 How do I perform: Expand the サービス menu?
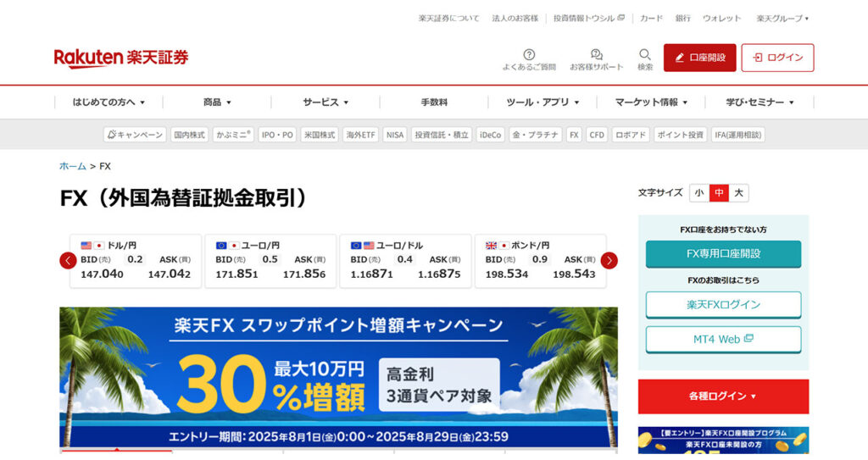[325, 103]
